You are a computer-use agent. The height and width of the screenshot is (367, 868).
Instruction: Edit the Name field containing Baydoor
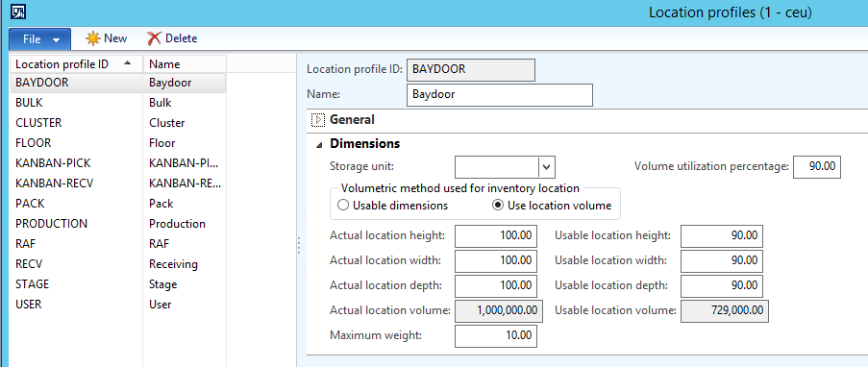tap(499, 95)
